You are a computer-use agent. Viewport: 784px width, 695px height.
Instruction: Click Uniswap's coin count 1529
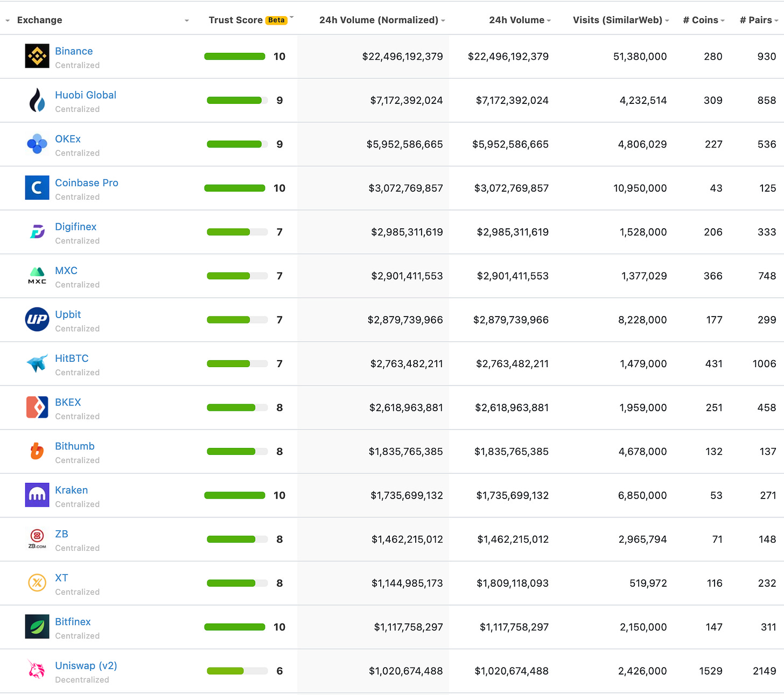tap(711, 671)
